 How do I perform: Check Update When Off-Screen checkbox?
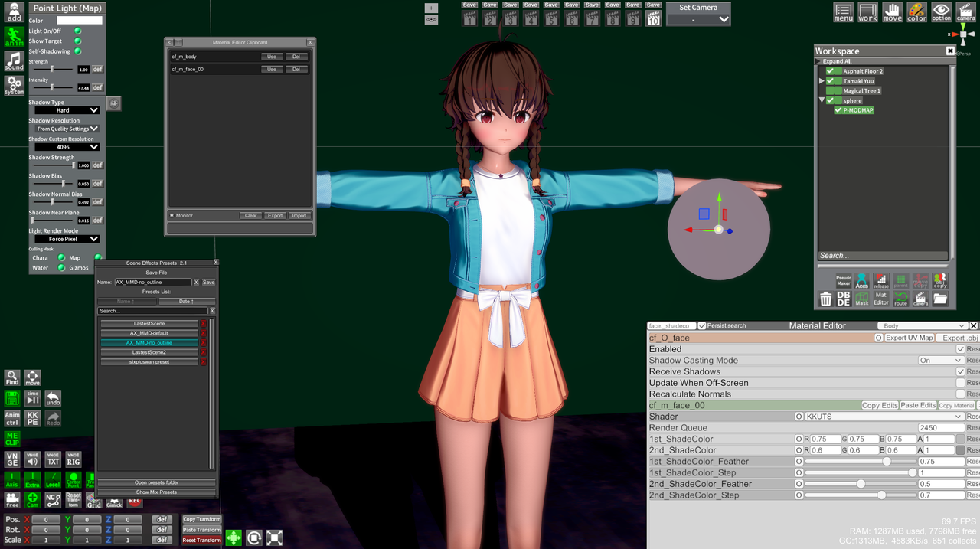[960, 383]
